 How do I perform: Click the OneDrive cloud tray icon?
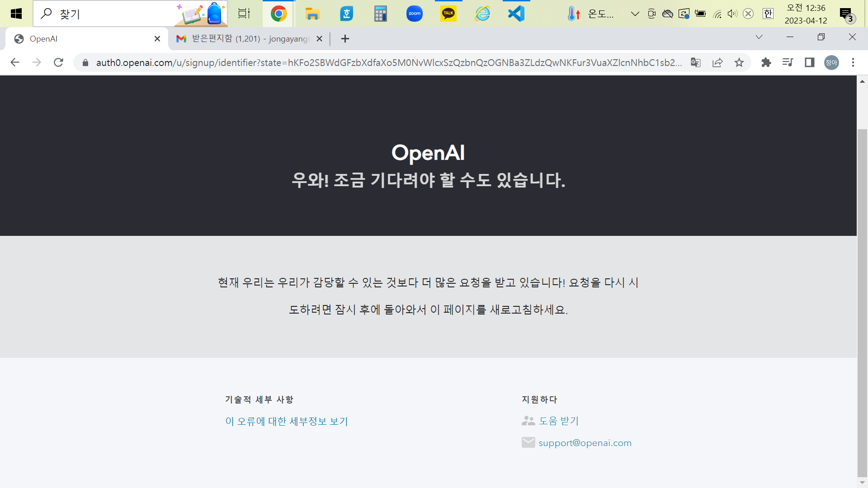[667, 14]
